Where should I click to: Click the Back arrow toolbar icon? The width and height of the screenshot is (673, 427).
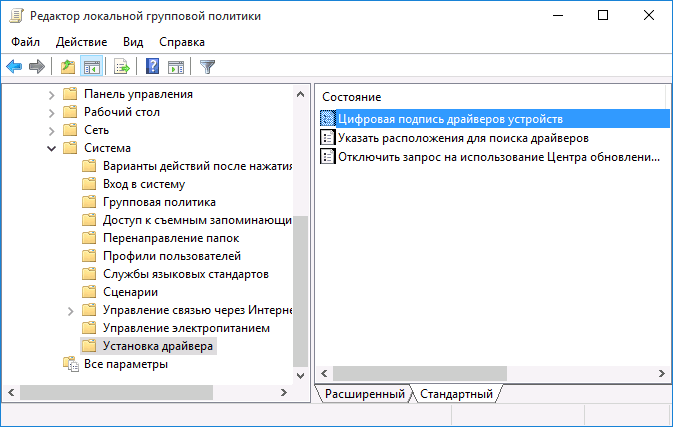[x=14, y=67]
